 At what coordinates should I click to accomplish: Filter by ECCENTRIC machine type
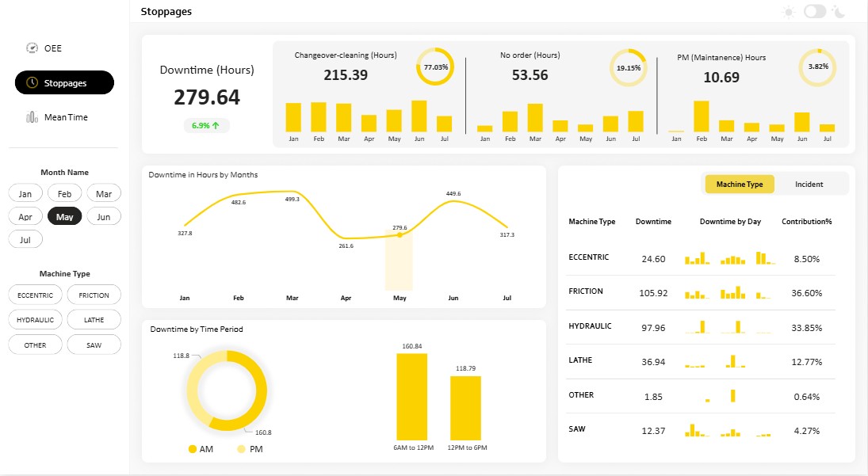tap(36, 295)
